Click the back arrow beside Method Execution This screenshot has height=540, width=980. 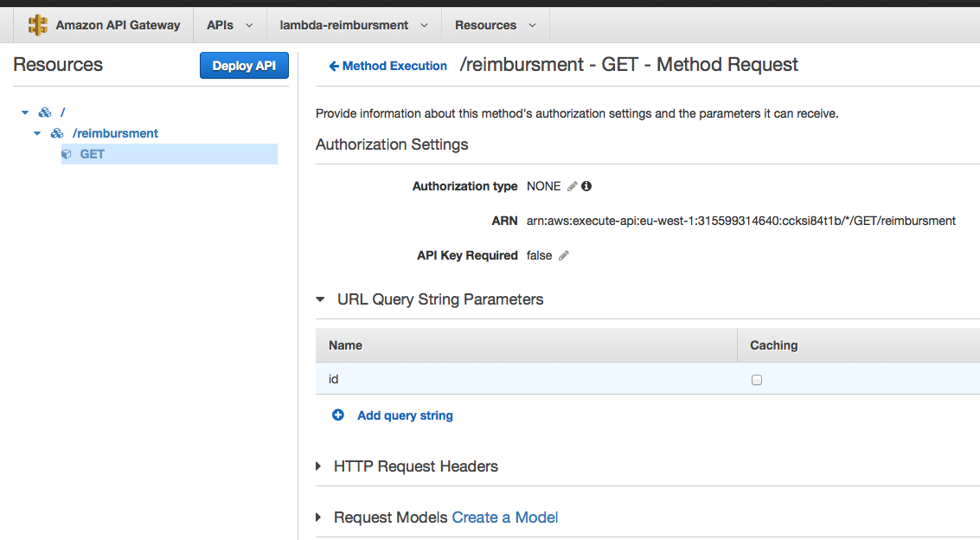click(x=334, y=67)
